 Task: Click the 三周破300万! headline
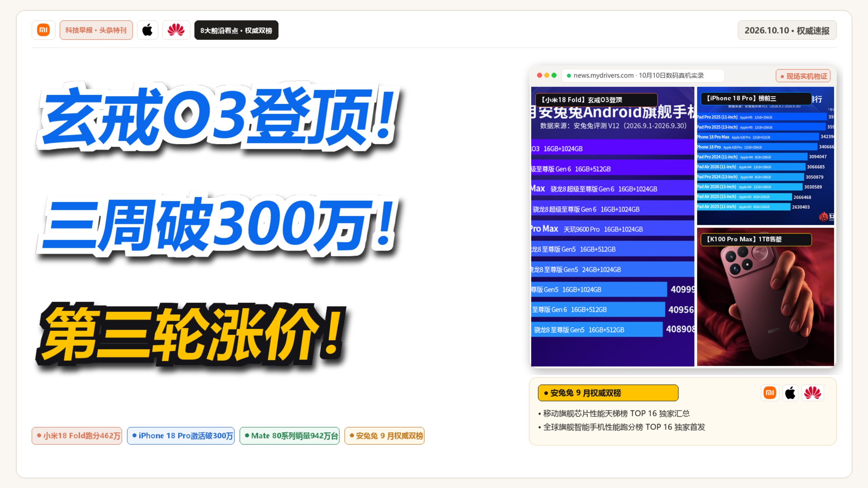pos(219,225)
